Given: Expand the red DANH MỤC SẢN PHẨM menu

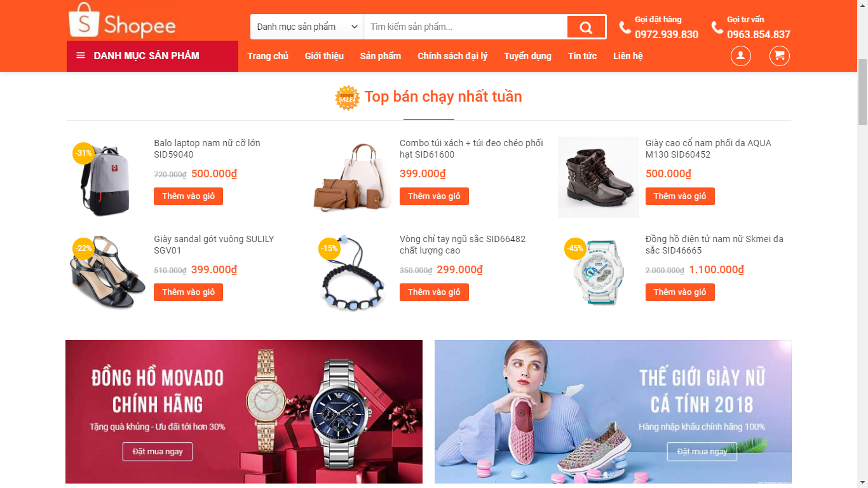Looking at the screenshot, I should (153, 56).
